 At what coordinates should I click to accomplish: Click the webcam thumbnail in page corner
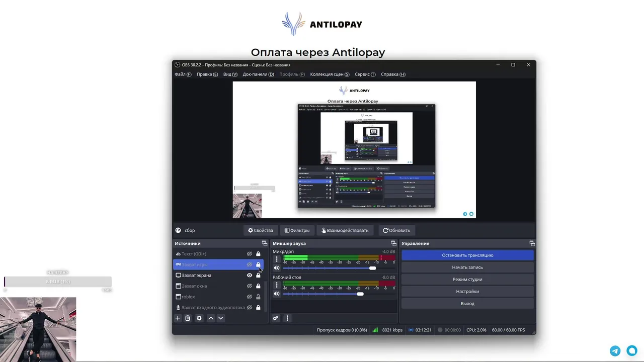(x=38, y=329)
